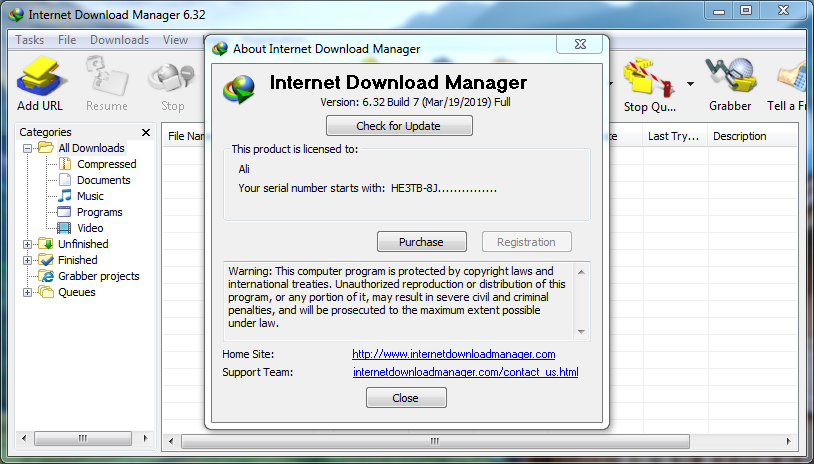Expand the Unfinished tree node
Viewport: 814px width, 464px height.
(28, 244)
